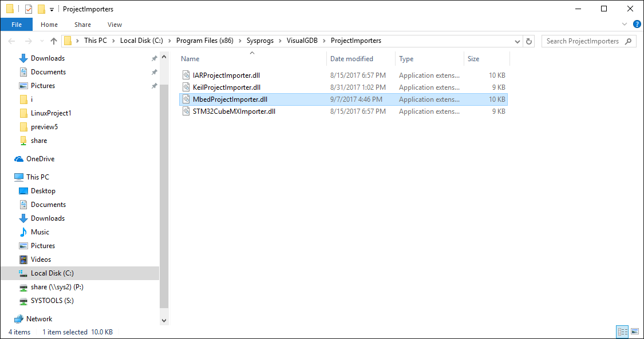Click VisualGDB breadcrumb in address bar
The width and height of the screenshot is (644, 339).
coord(302,41)
